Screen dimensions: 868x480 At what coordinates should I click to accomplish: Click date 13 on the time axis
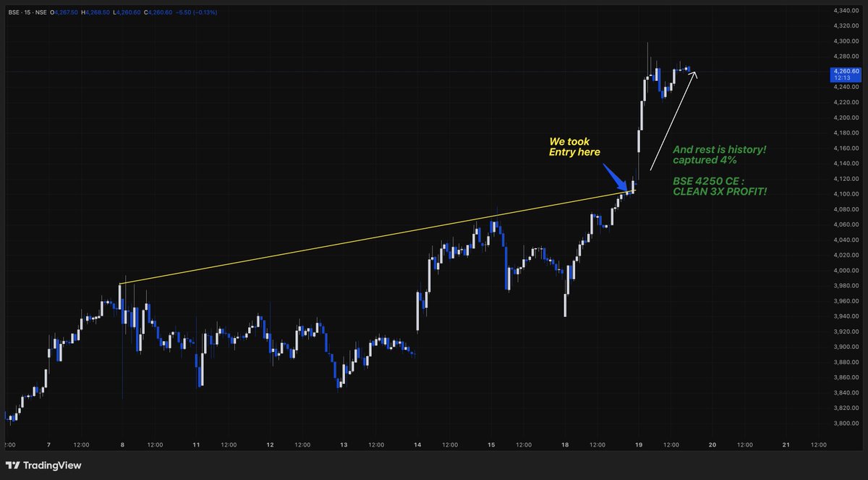pos(344,445)
